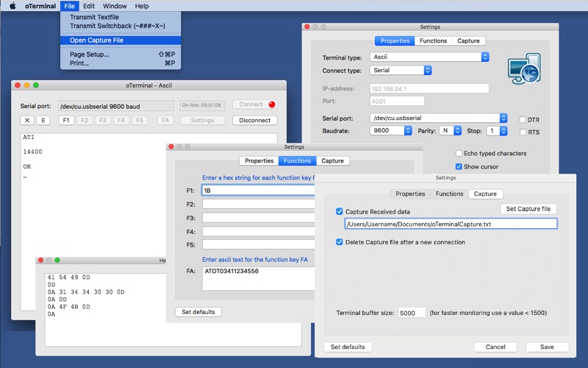This screenshot has width=588, height=368.
Task: Open the oTerminal application menu
Action: [40, 6]
